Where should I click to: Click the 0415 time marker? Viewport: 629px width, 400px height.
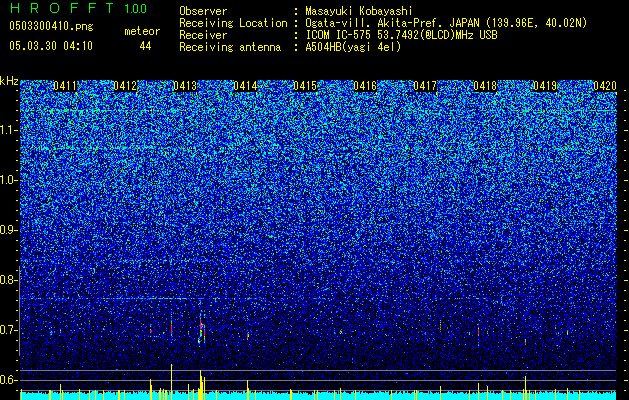click(305, 86)
